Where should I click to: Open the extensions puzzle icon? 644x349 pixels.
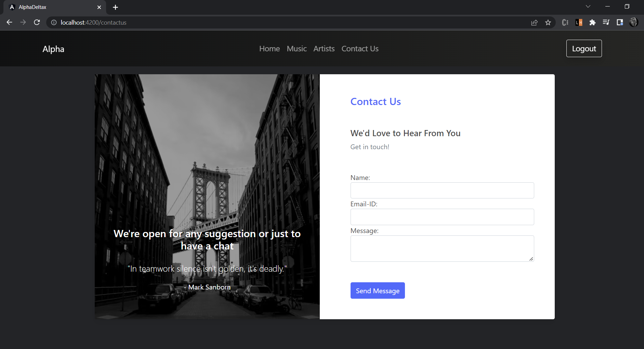(x=592, y=23)
